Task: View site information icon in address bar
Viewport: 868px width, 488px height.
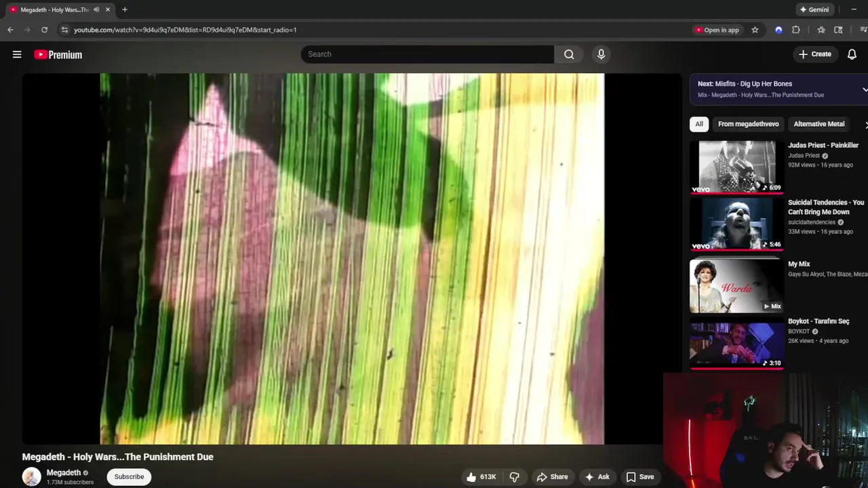Action: [x=64, y=30]
